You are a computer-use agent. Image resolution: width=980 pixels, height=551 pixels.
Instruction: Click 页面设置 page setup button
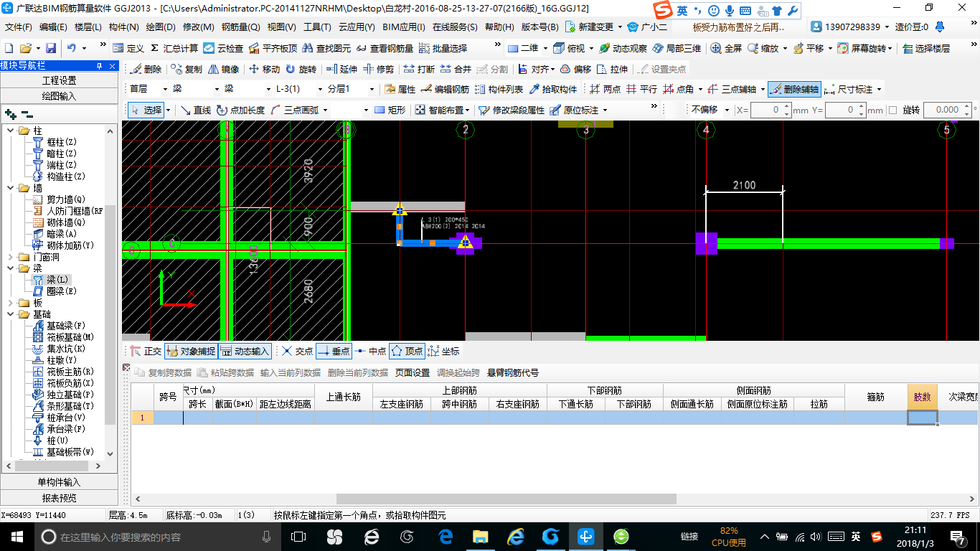tap(413, 372)
